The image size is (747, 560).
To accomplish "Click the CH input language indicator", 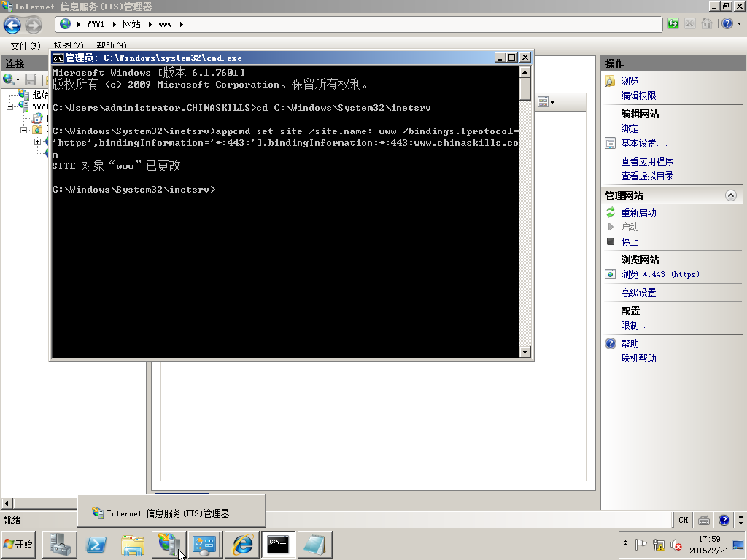I will [x=683, y=520].
